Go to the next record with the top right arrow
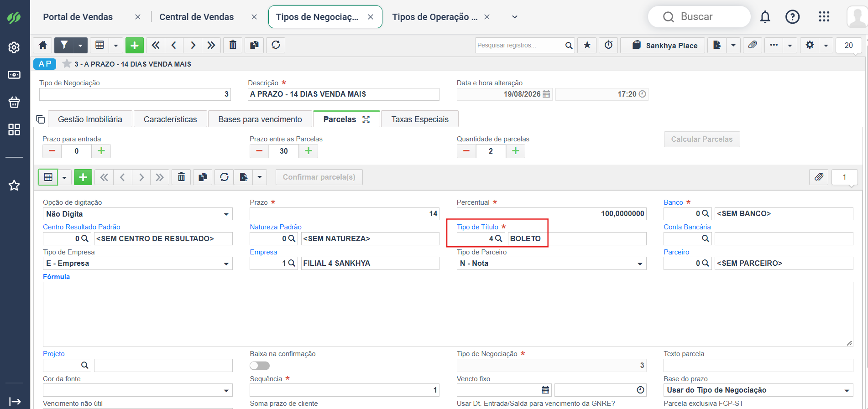The width and height of the screenshot is (868, 409). pyautogui.click(x=193, y=45)
